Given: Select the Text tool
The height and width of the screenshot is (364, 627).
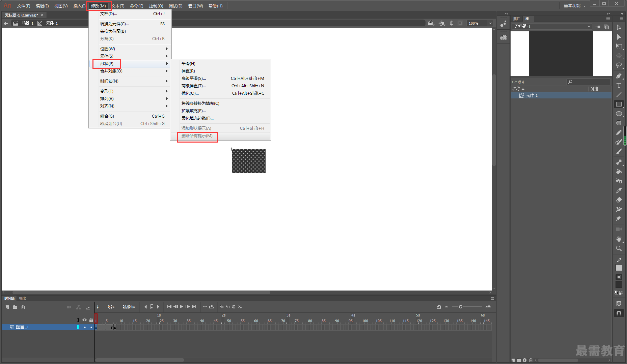Looking at the screenshot, I should click(619, 85).
